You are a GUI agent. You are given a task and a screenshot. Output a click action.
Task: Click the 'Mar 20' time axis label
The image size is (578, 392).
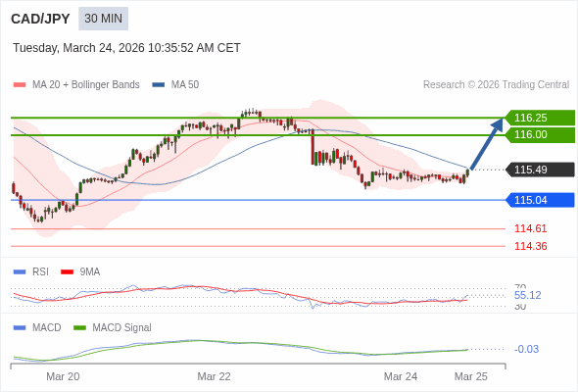63,376
